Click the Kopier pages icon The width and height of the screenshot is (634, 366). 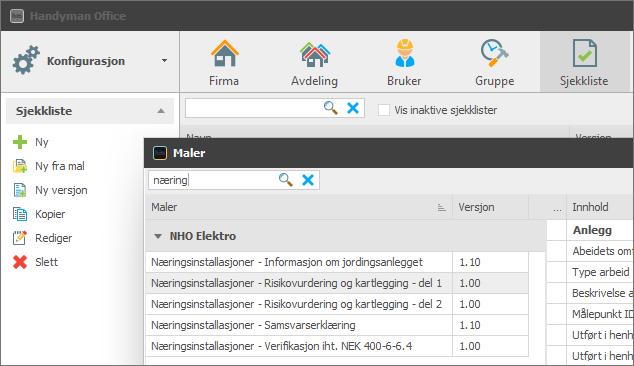(20, 214)
